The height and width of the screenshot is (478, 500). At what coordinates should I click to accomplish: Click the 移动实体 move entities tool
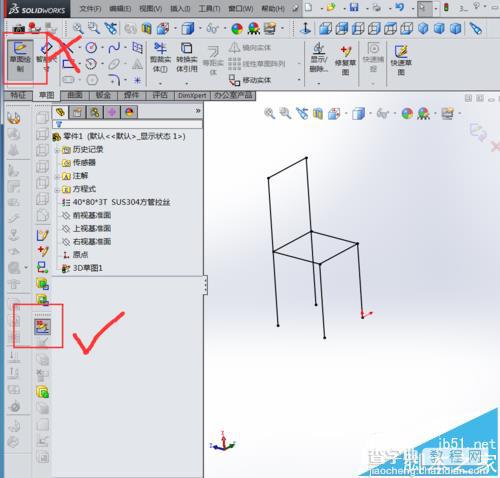tap(250, 80)
